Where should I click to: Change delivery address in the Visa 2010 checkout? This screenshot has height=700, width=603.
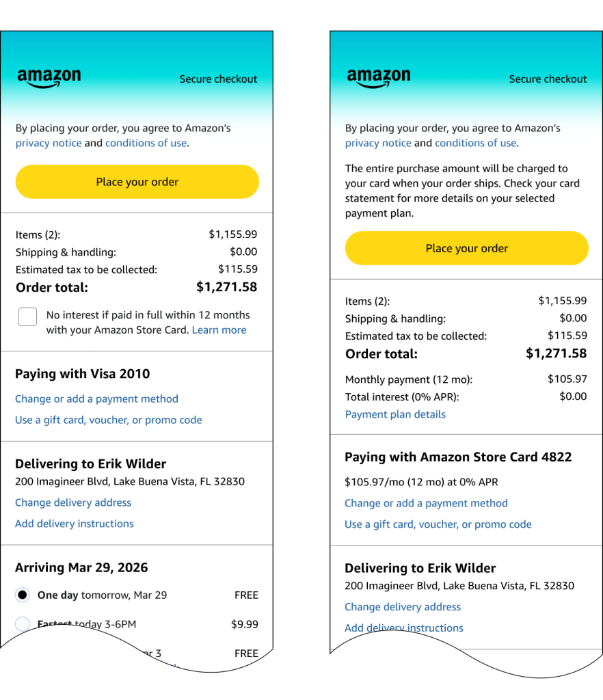(x=73, y=502)
